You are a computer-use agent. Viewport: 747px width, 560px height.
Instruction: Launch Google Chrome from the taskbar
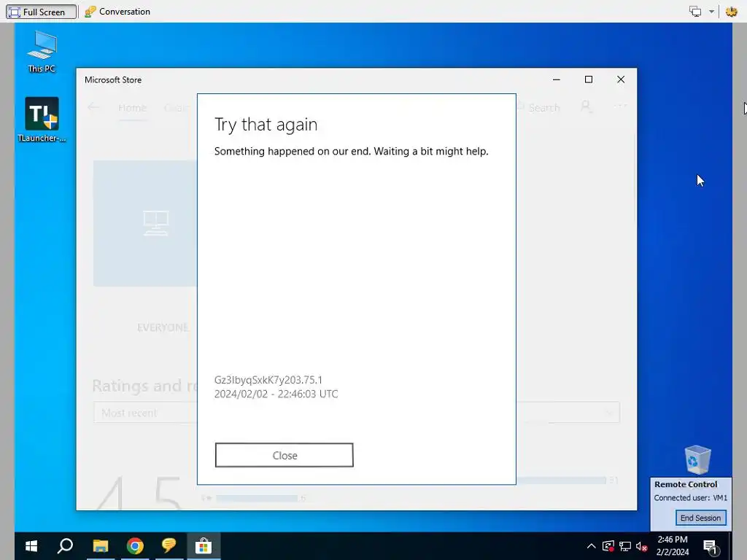point(135,545)
